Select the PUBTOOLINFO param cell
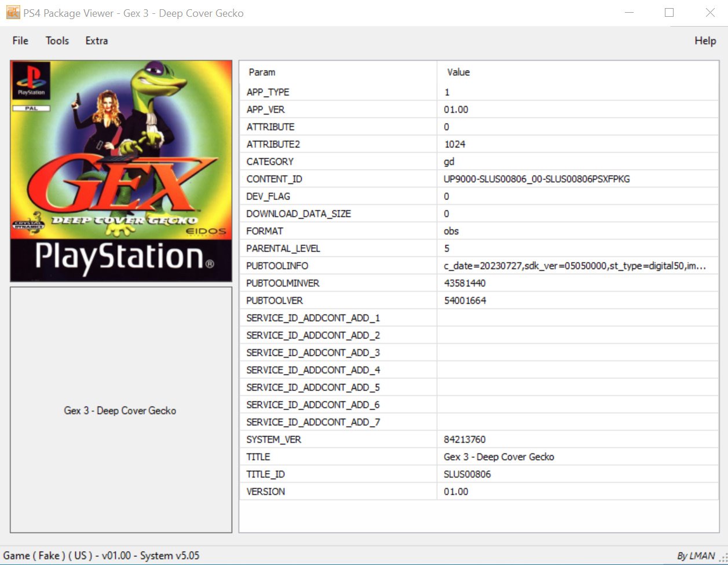The image size is (728, 565). coord(338,266)
